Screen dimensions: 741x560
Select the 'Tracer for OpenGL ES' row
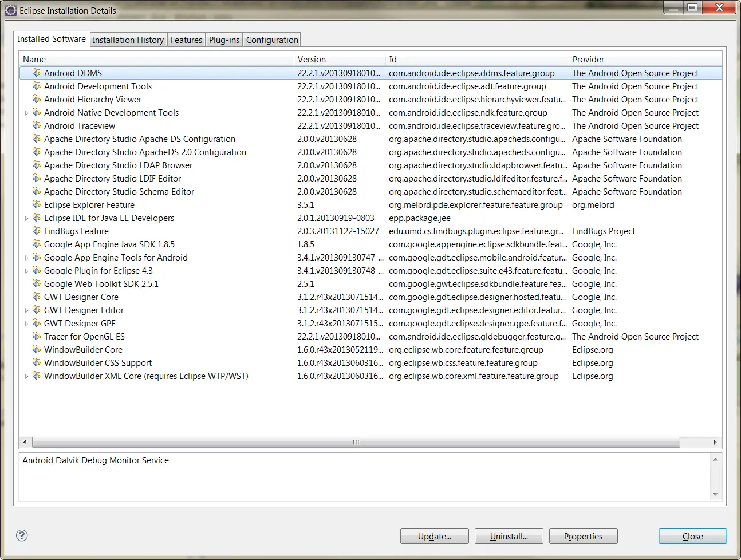point(370,336)
